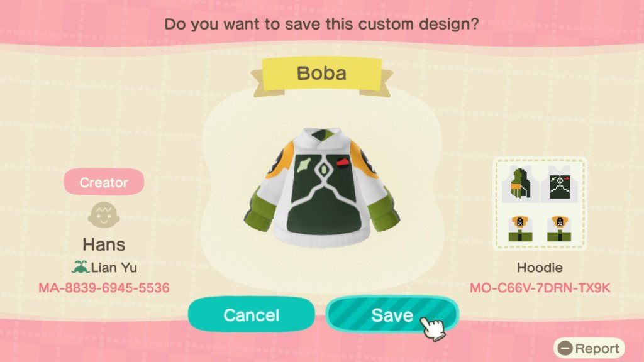Click the hoodie front pattern thumbnail
The image size is (644, 362).
(x=559, y=184)
